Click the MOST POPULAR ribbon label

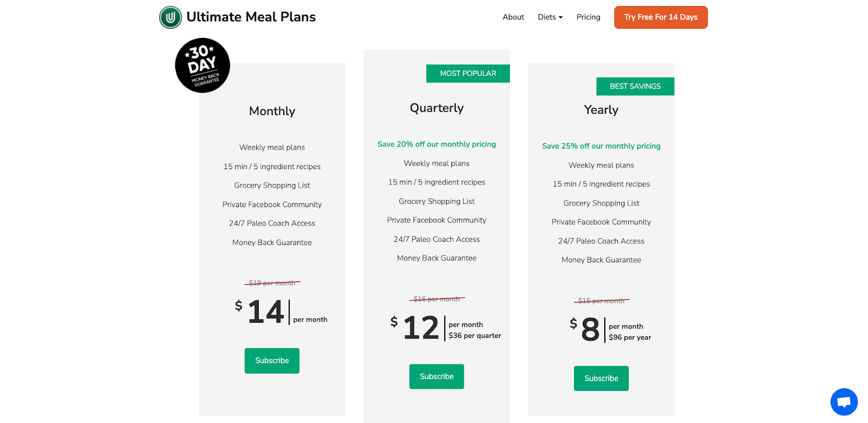point(468,74)
